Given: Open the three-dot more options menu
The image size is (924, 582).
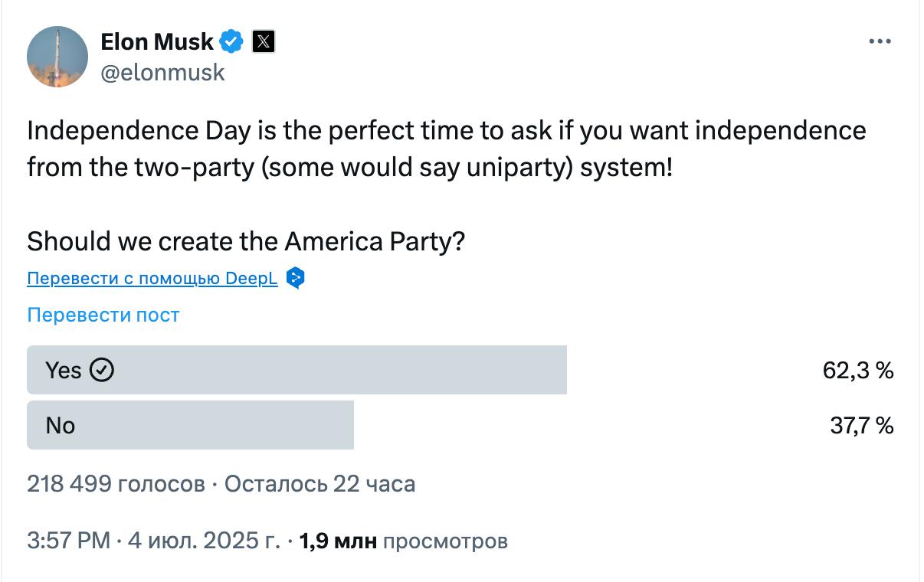Looking at the screenshot, I should point(880,41).
